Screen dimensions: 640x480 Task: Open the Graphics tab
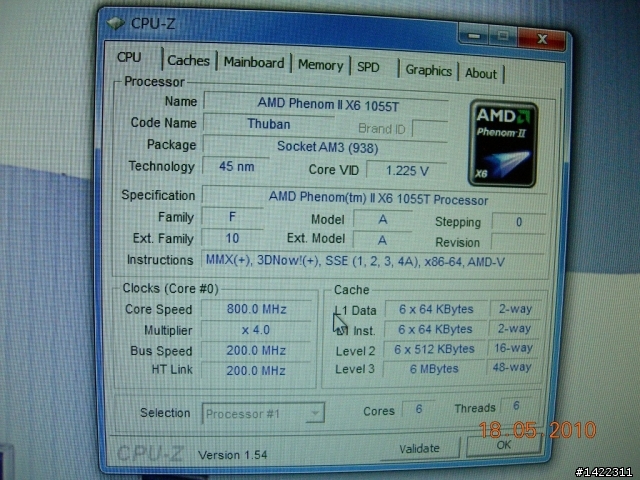[x=429, y=71]
